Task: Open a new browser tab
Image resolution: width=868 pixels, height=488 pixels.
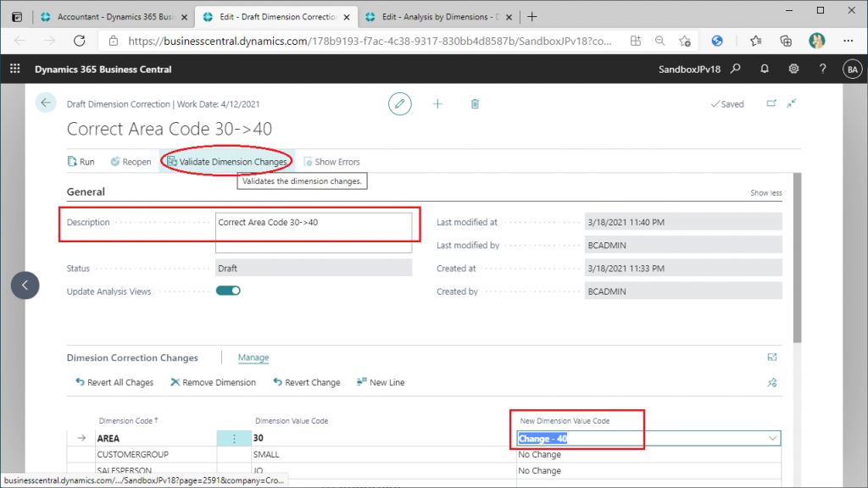Action: point(532,17)
